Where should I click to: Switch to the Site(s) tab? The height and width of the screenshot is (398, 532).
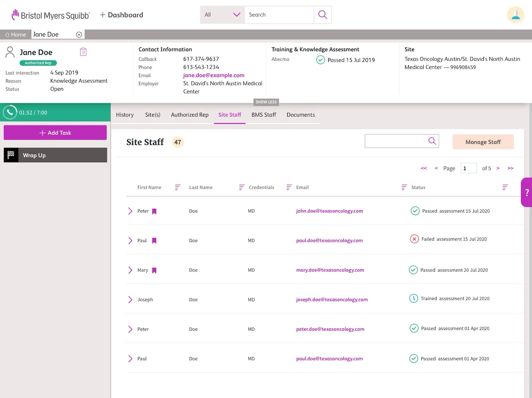153,115
